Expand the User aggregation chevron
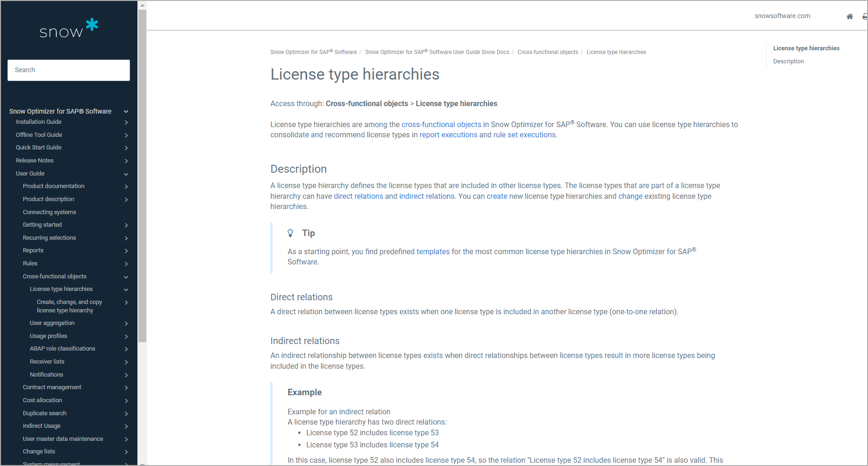 pos(126,324)
